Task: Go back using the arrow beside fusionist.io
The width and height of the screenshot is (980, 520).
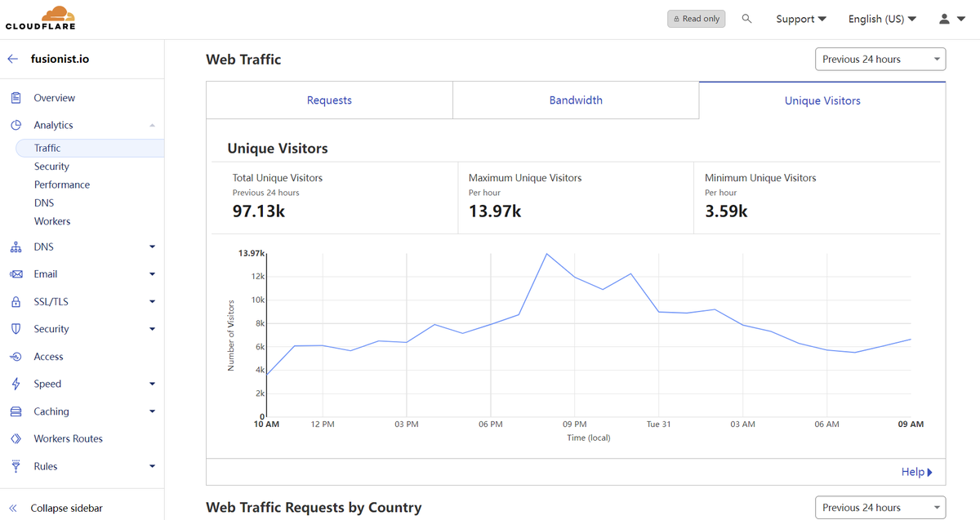Action: coord(12,59)
